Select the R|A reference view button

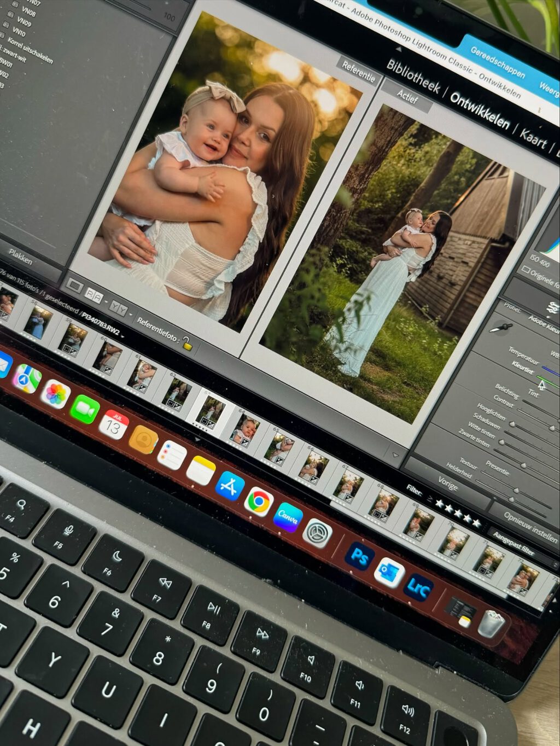click(x=95, y=296)
